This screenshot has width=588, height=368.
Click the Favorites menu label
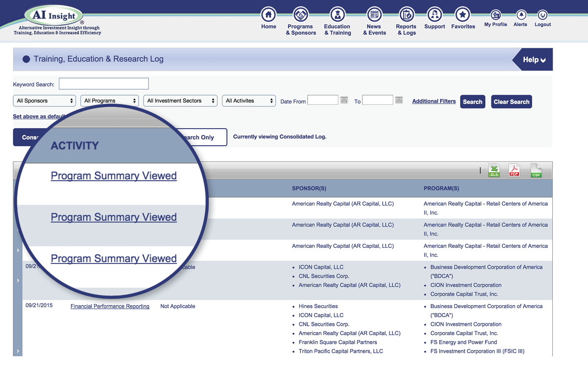[x=463, y=26]
